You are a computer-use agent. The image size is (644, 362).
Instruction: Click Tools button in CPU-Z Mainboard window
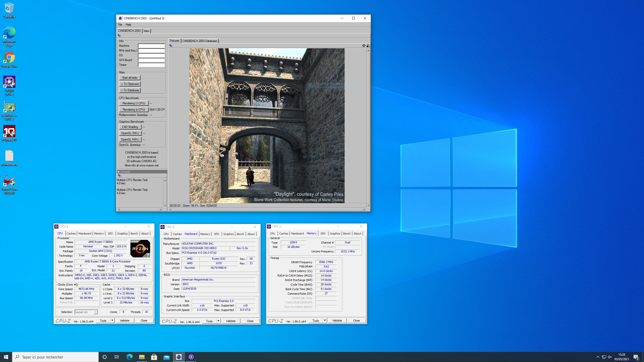pos(209,321)
